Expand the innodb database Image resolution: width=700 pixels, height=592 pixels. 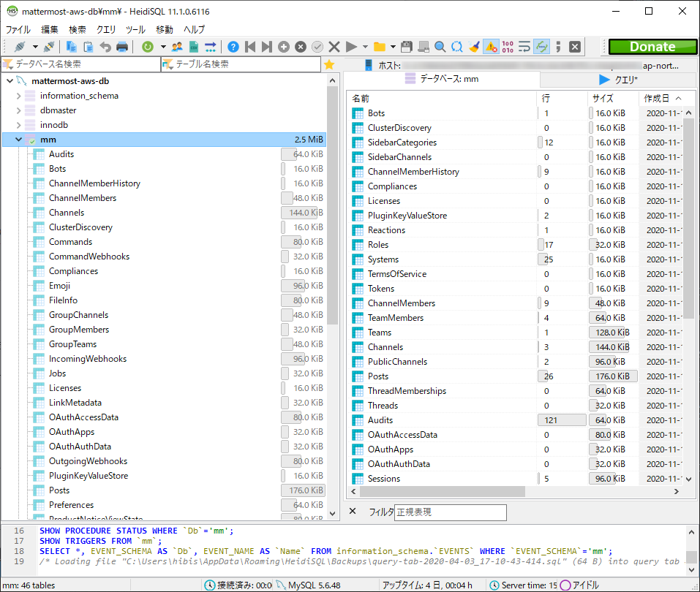pos(18,125)
